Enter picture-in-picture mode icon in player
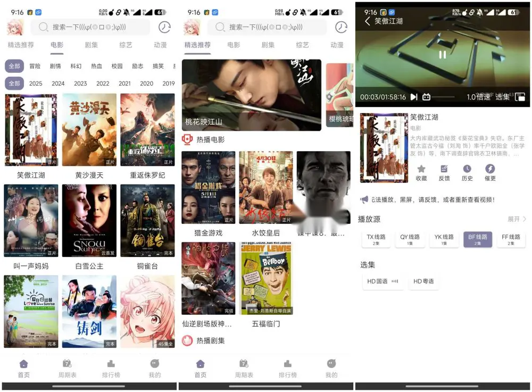Viewport: 532px width, 392px height. (520, 97)
